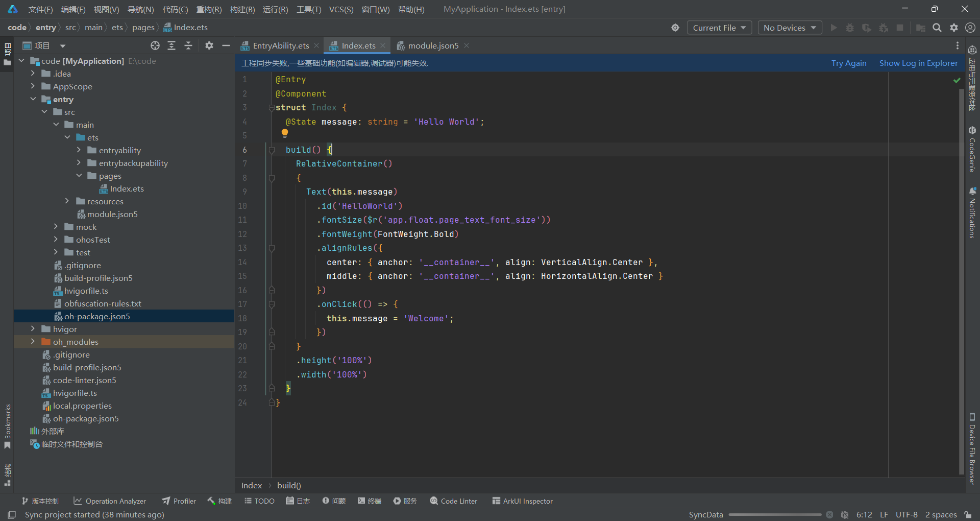The width and height of the screenshot is (980, 521).
Task: Collapse the ets folder
Action: (x=67, y=137)
